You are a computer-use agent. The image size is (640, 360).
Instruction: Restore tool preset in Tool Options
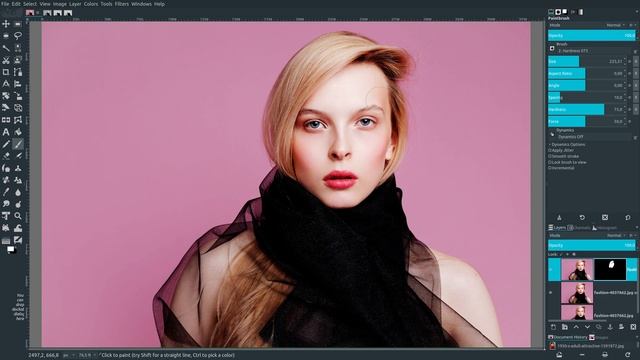pos(582,218)
